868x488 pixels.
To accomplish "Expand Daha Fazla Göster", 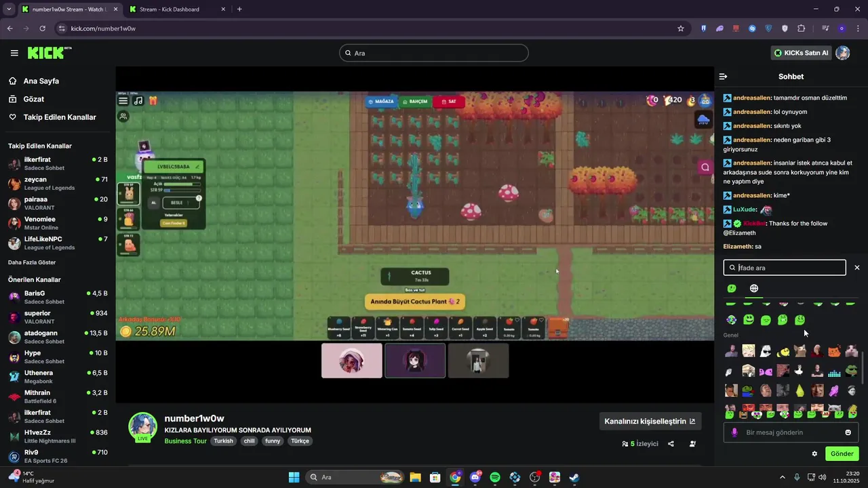I will (32, 262).
